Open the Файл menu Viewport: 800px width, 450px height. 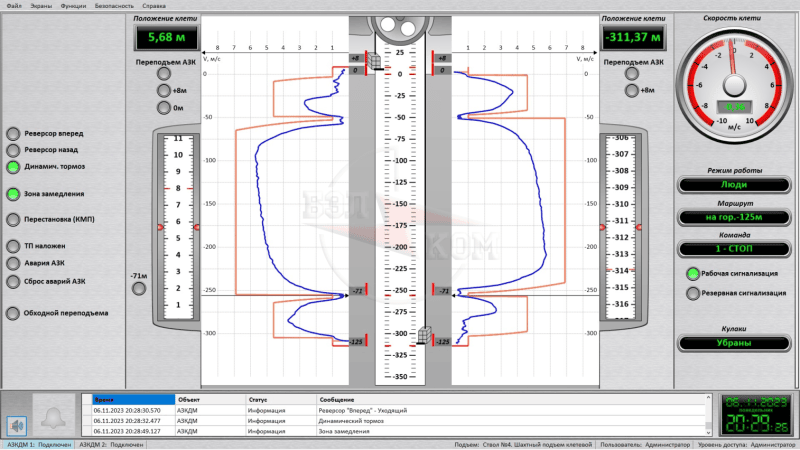pos(13,5)
